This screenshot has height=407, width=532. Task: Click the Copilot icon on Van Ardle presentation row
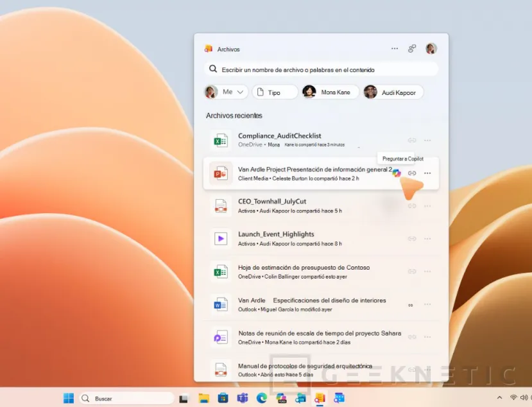click(397, 173)
